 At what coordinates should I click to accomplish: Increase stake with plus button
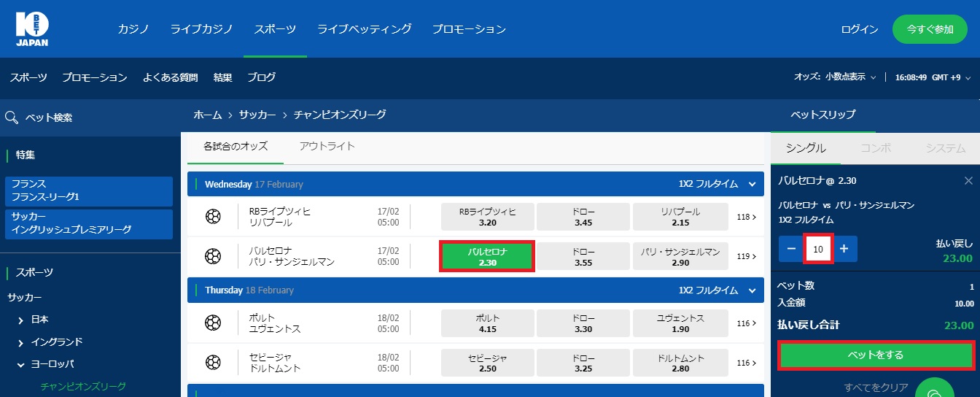click(x=844, y=249)
